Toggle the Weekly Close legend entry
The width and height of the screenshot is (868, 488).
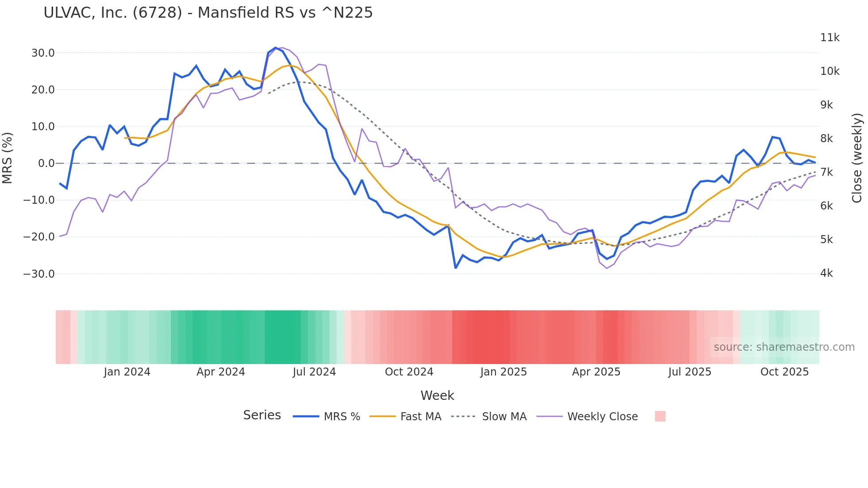[587, 416]
